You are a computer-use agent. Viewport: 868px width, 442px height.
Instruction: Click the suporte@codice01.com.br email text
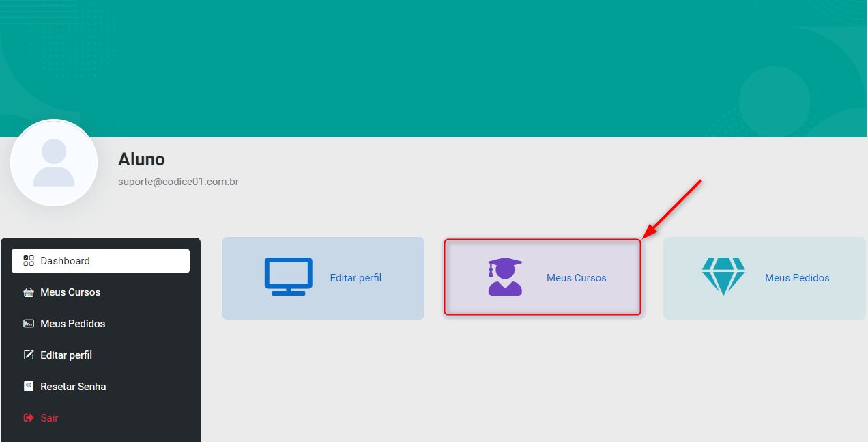tap(178, 182)
